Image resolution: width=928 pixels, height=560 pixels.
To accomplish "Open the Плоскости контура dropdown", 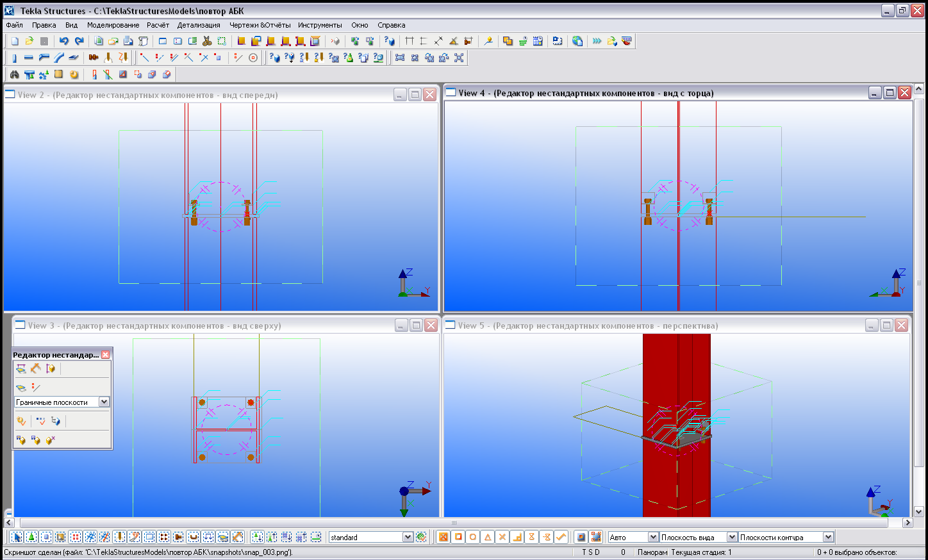I will (828, 537).
